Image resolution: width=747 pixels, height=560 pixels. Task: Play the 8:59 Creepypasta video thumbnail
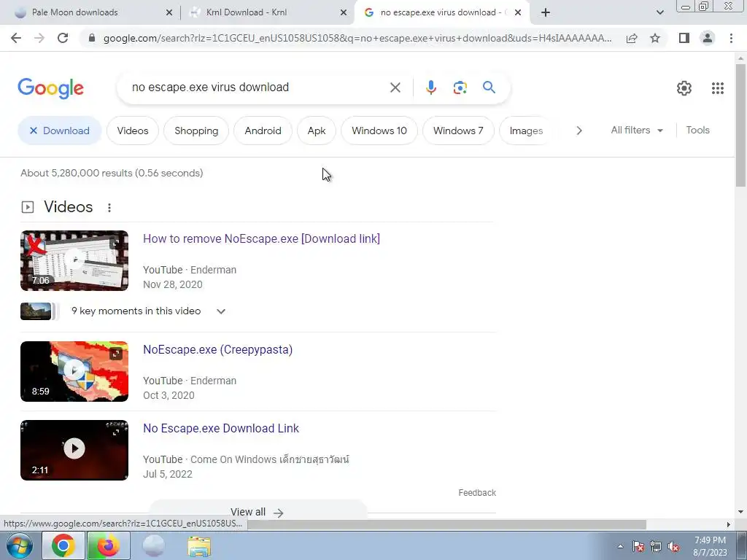click(x=74, y=371)
